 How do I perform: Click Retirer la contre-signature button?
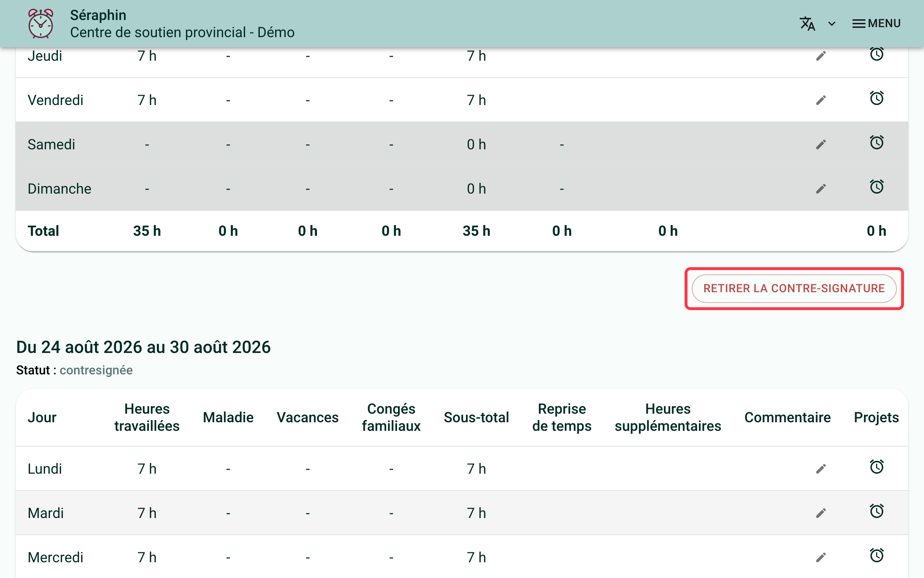pos(794,289)
